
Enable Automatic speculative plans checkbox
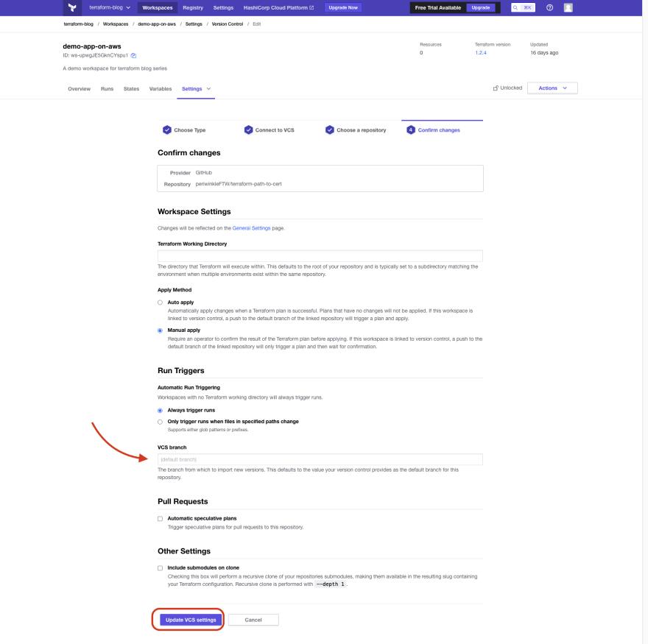(160, 519)
